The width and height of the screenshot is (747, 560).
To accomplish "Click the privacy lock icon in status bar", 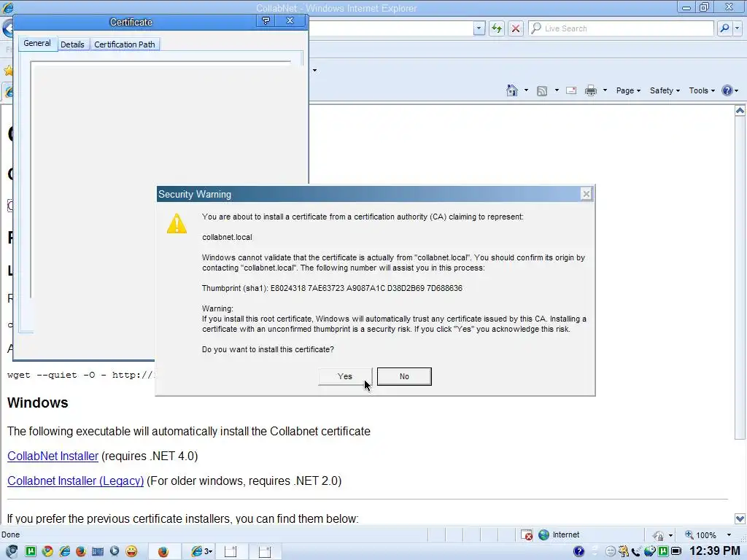I will tap(659, 536).
